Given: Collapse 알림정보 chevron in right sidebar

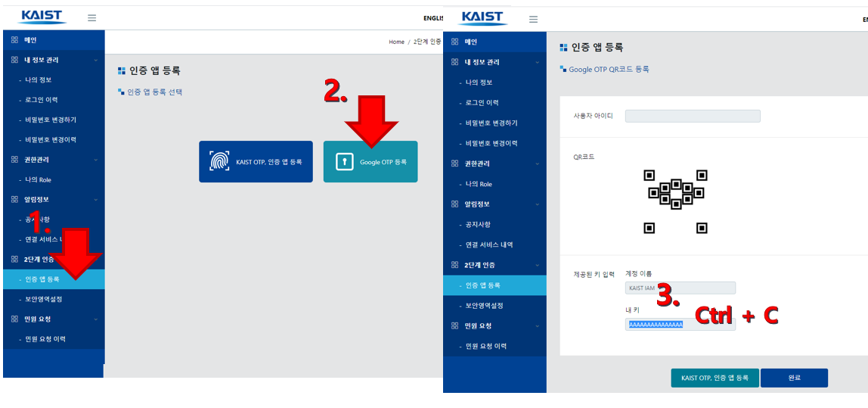Looking at the screenshot, I should 537,204.
